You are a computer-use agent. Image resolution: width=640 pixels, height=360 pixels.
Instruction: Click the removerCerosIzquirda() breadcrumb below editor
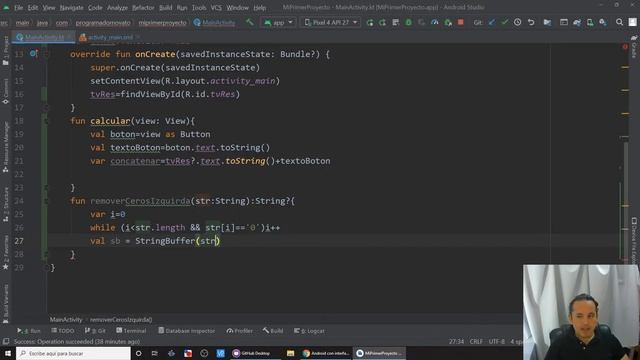121,320
